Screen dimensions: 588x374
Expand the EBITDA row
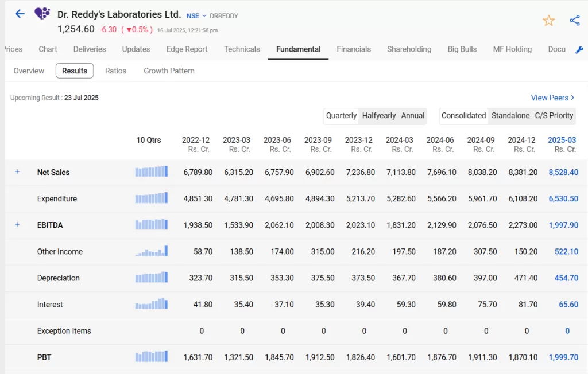[x=17, y=224]
